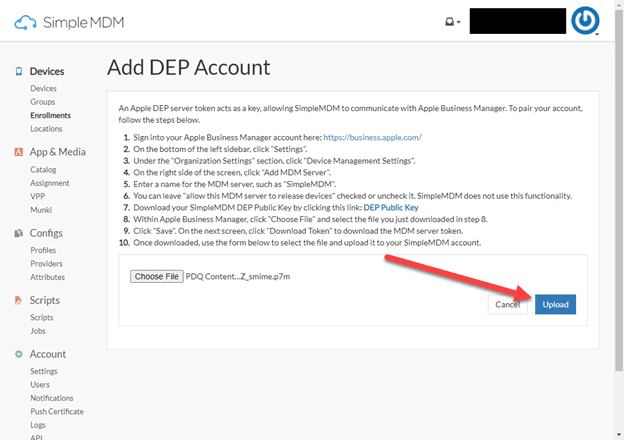Open the Devices section heading
624x440 pixels.
(47, 71)
